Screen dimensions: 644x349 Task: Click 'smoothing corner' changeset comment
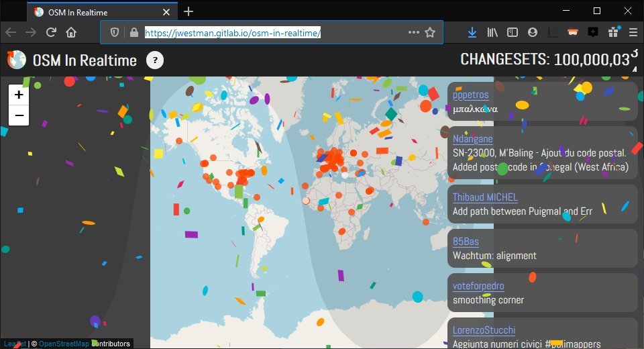tap(488, 300)
